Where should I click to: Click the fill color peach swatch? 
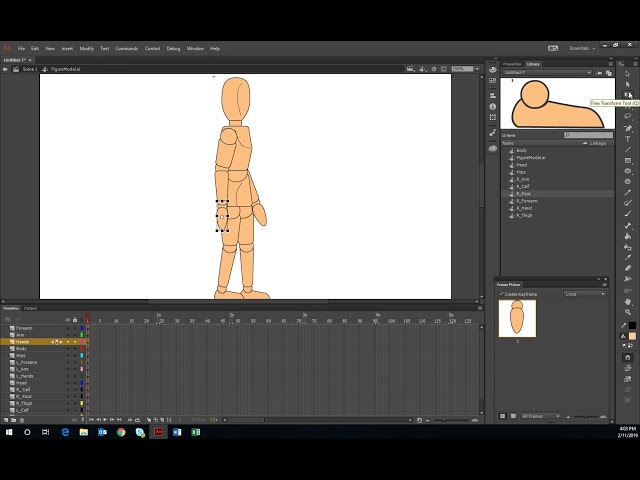[x=632, y=336]
